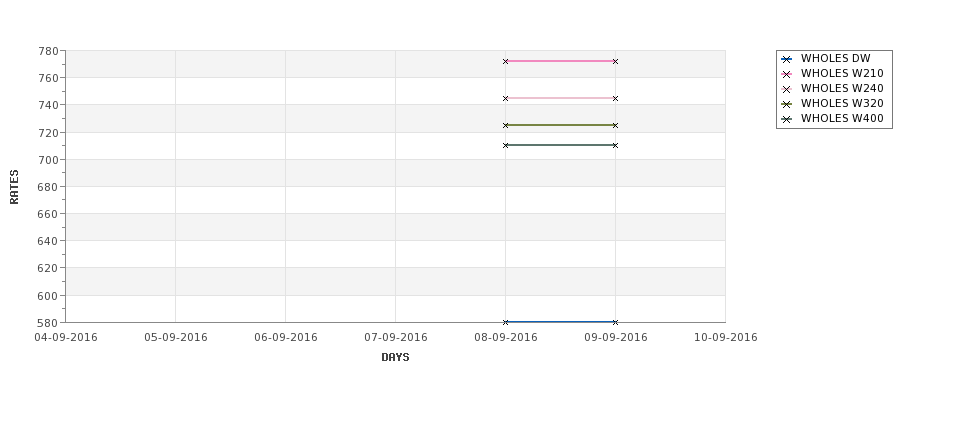Select the W240 data point on 08-09-2016

506,98
